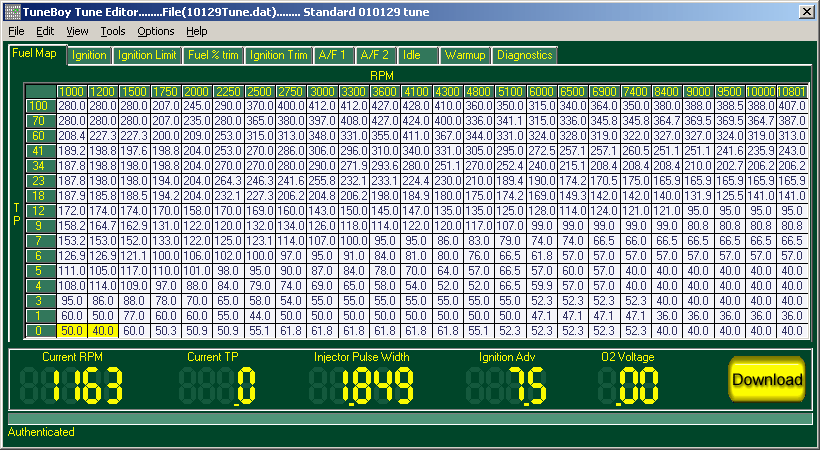
Task: Select the 8400 RPM column header
Action: 667,92
